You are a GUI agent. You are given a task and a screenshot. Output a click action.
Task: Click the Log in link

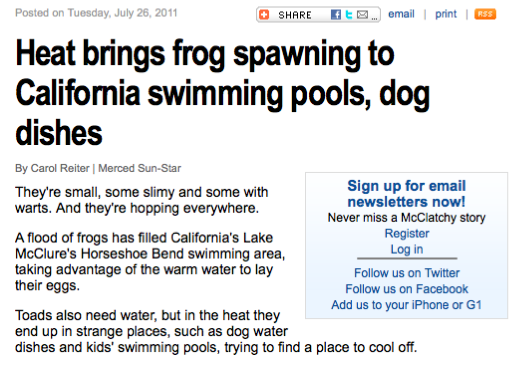407,249
